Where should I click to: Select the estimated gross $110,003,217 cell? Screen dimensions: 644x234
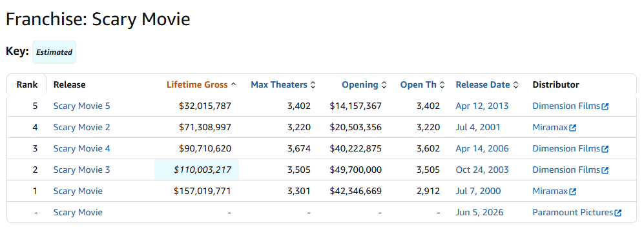pos(197,170)
